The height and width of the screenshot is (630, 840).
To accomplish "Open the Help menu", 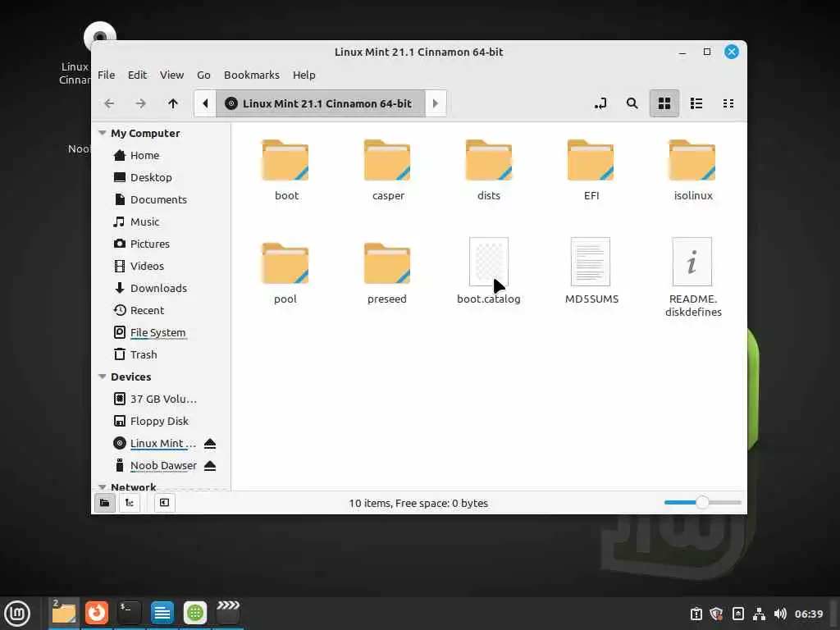I will tap(304, 75).
